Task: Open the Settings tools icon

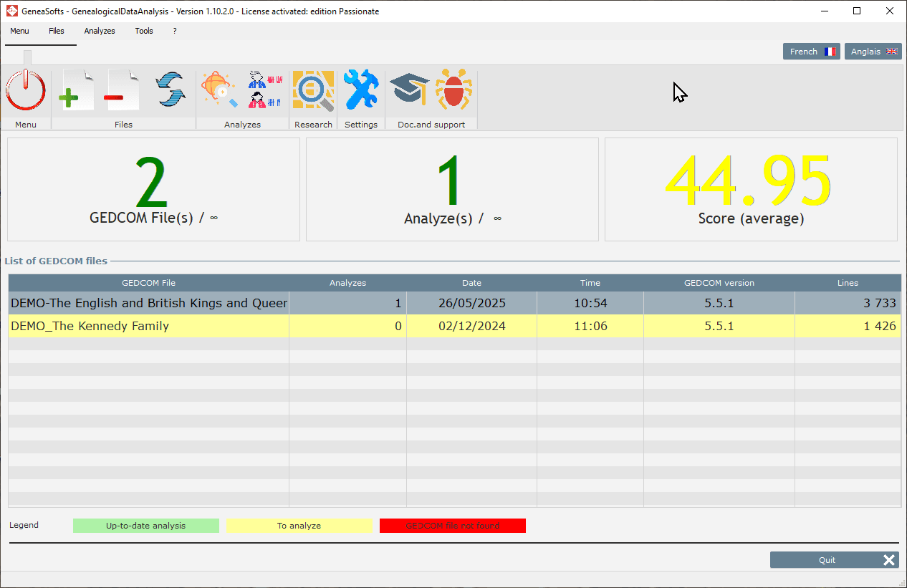Action: (x=361, y=90)
